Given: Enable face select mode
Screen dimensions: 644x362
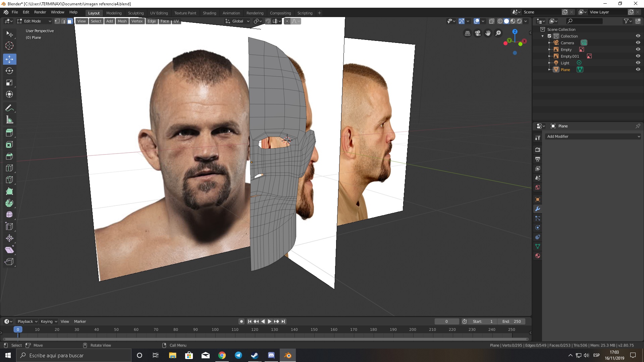Looking at the screenshot, I should pyautogui.click(x=70, y=21).
